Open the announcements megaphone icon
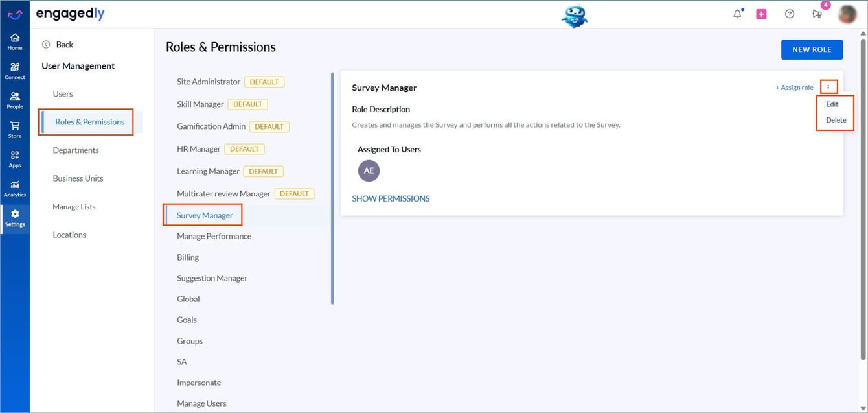The height and width of the screenshot is (413, 868). point(817,14)
